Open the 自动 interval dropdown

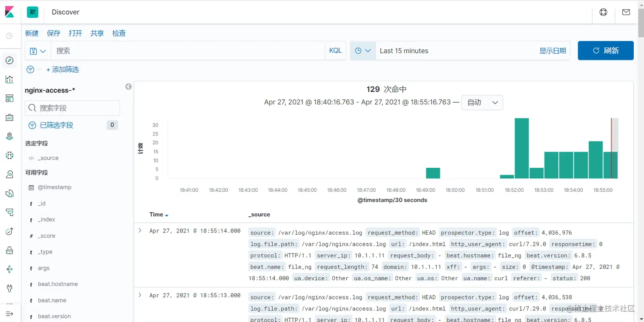pos(482,102)
